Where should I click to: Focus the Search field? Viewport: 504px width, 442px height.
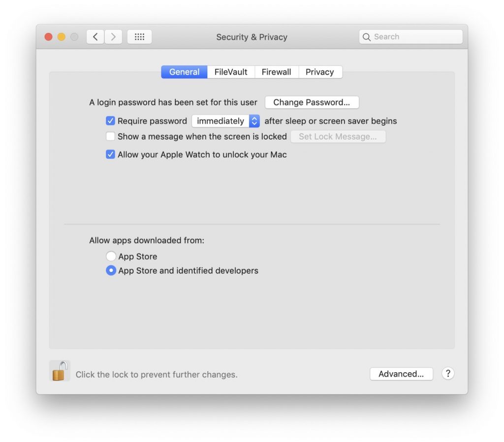(411, 37)
